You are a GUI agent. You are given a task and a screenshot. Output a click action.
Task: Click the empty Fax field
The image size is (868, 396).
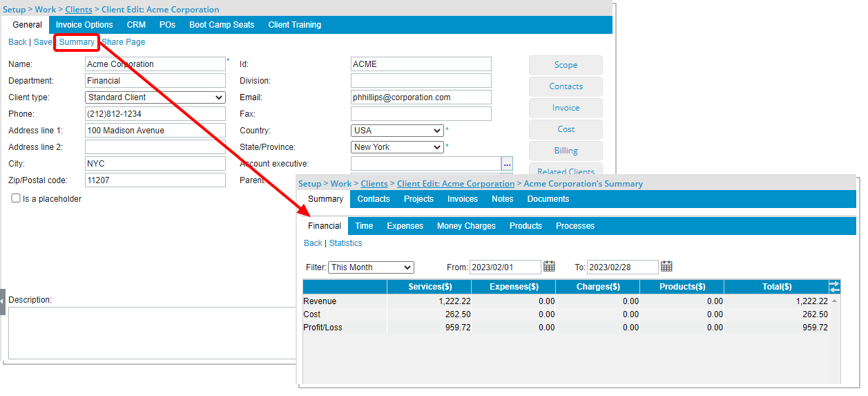click(x=421, y=114)
